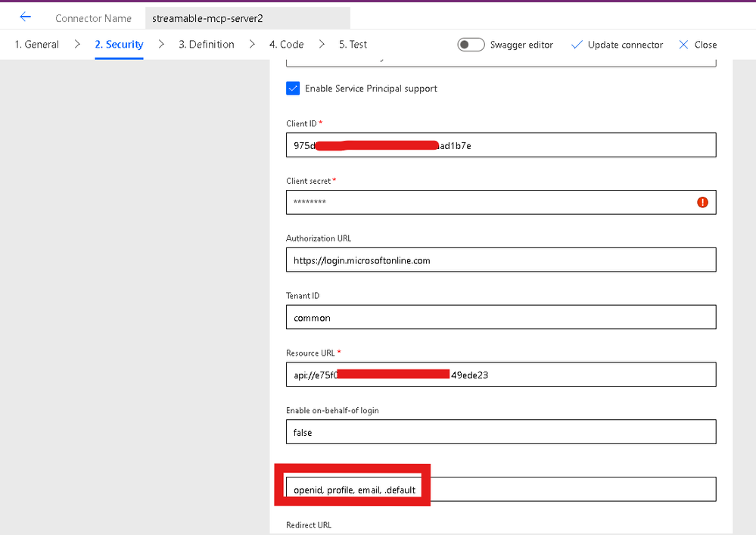Click the Update connector checkmark icon
The image size is (756, 535).
[x=577, y=45]
